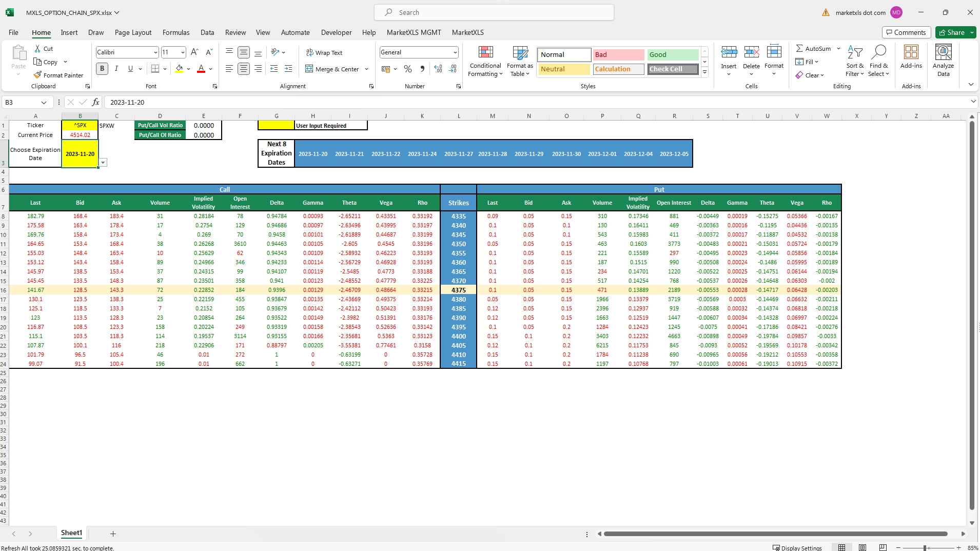980x551 pixels.
Task: Click the Comments button
Action: pos(906,32)
